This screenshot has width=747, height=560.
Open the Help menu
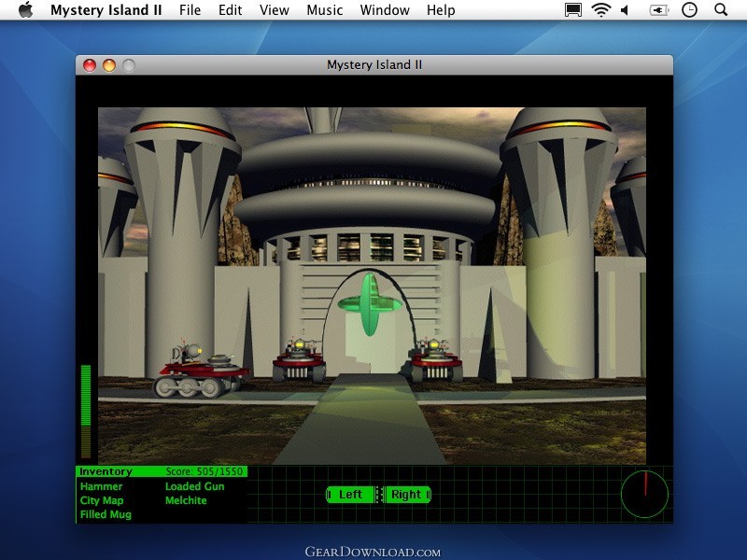[441, 10]
